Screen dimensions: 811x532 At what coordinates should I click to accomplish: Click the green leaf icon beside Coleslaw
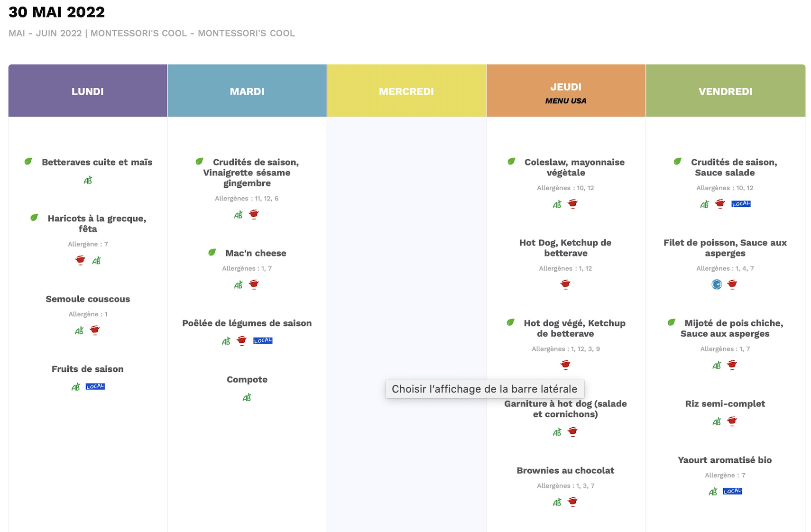point(511,161)
